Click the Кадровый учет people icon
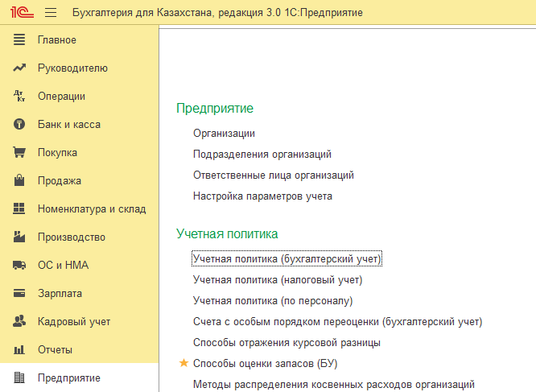Image resolution: width=536 pixels, height=392 pixels. (x=19, y=321)
